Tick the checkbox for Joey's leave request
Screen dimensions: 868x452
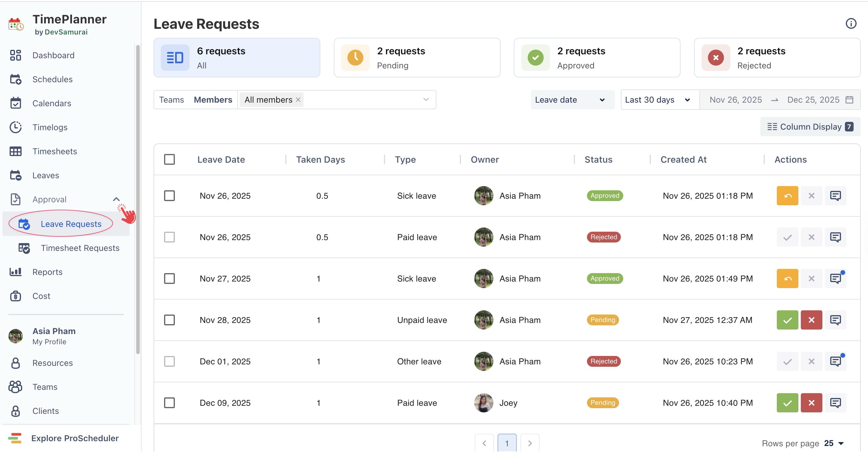point(169,402)
